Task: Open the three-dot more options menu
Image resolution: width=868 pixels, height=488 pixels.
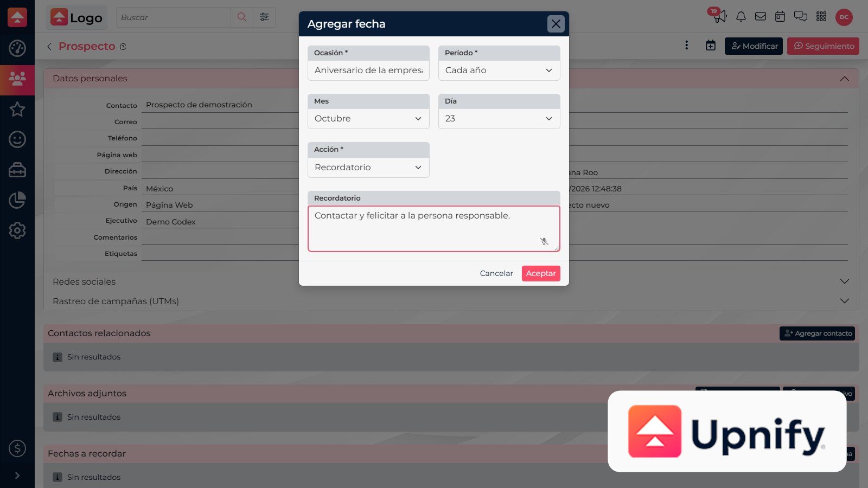Action: coord(686,46)
